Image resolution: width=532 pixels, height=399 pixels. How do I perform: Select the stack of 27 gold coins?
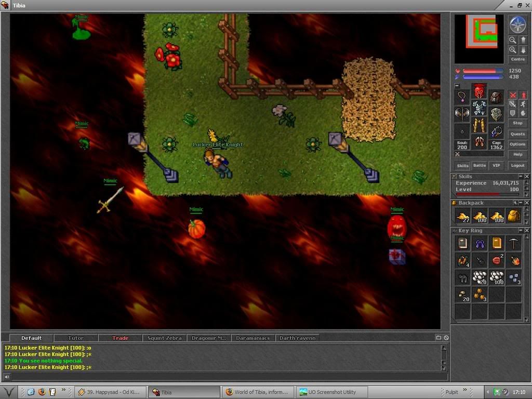pos(463,216)
